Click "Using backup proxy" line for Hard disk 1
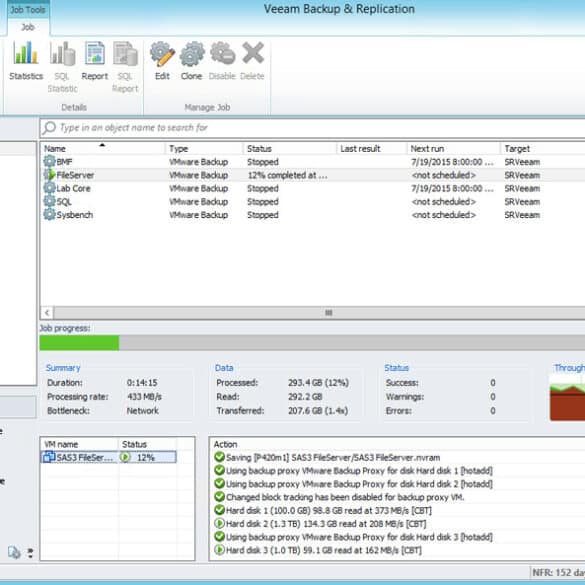Screen dimensions: 585x585 click(x=359, y=470)
